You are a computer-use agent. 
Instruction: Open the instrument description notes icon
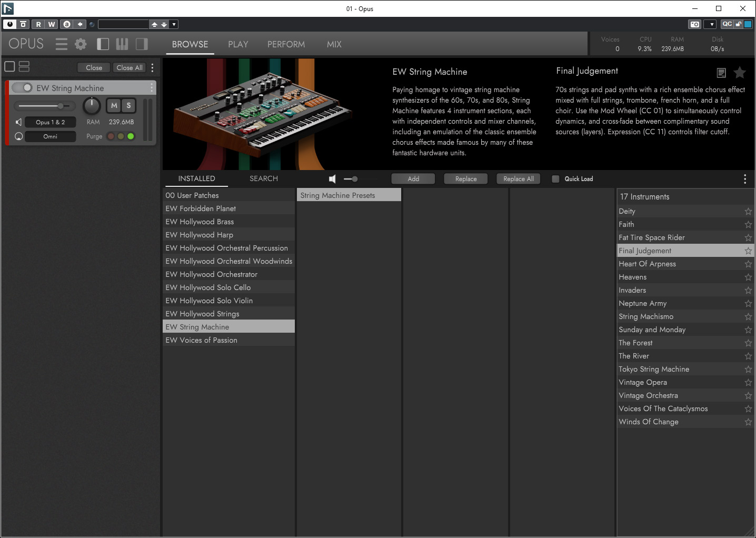(721, 73)
